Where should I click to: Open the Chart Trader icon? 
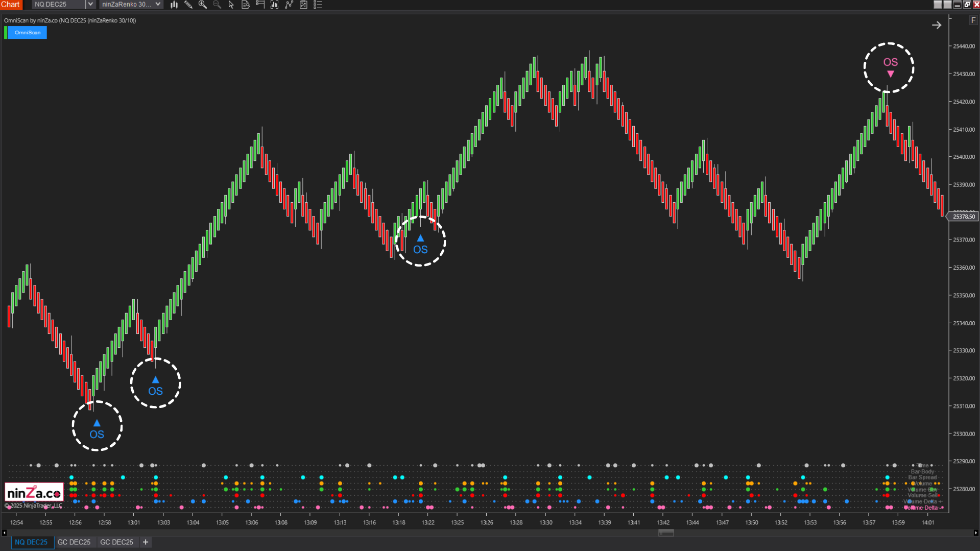259,5
